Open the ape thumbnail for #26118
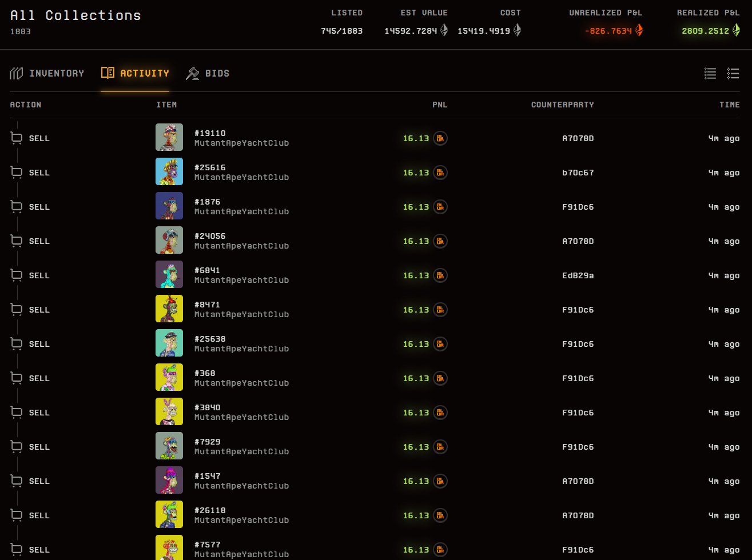 [169, 514]
